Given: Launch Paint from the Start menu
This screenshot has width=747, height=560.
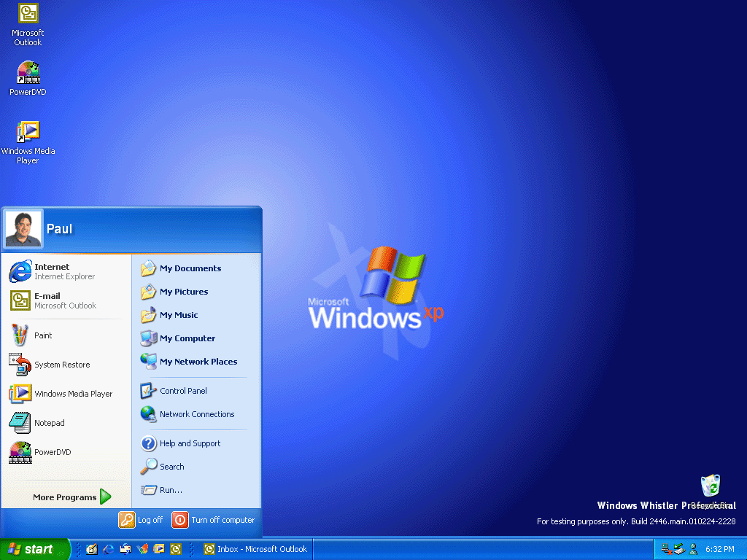Looking at the screenshot, I should click(66, 335).
